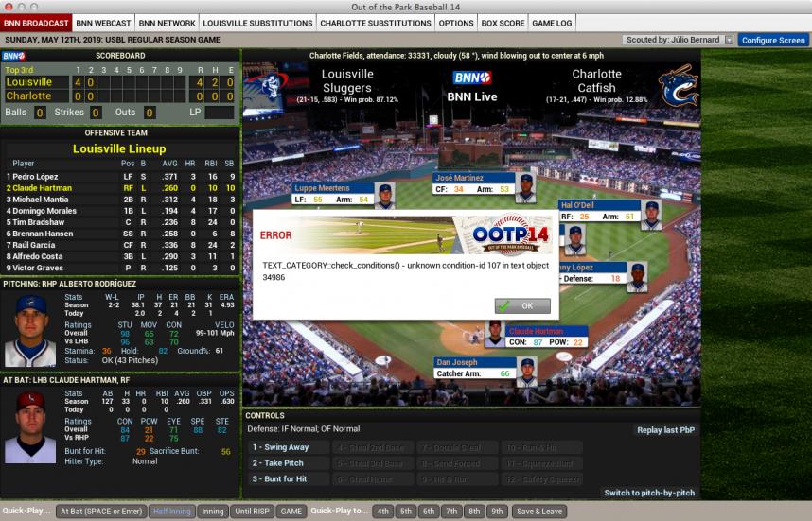Screen dimensions: 812x521
Task: Select Victor Graves in the lineup
Action: click(x=119, y=268)
